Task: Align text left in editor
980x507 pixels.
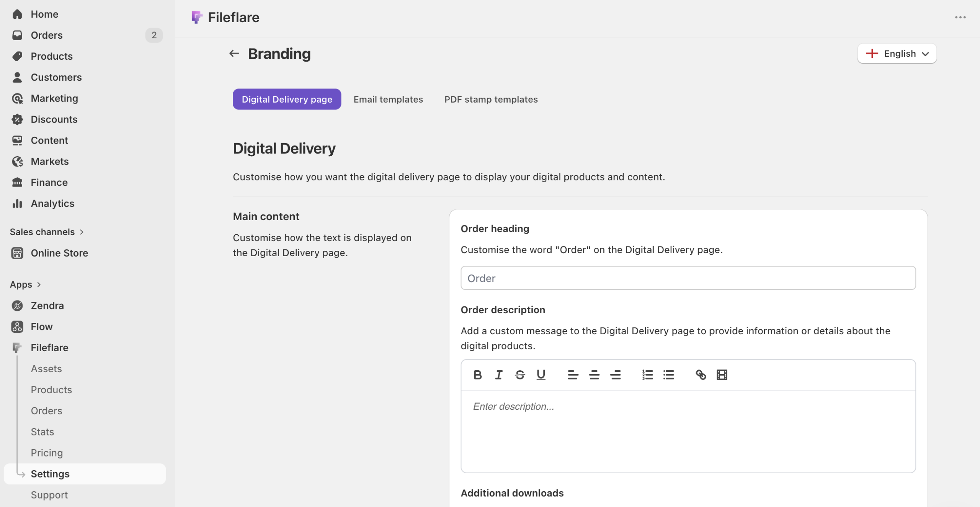Action: 573,375
